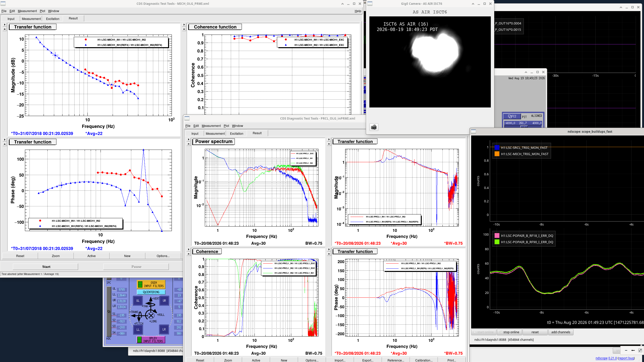Click Import... button in PRCL_OLG window
The height and width of the screenshot is (362, 644).
340,360
